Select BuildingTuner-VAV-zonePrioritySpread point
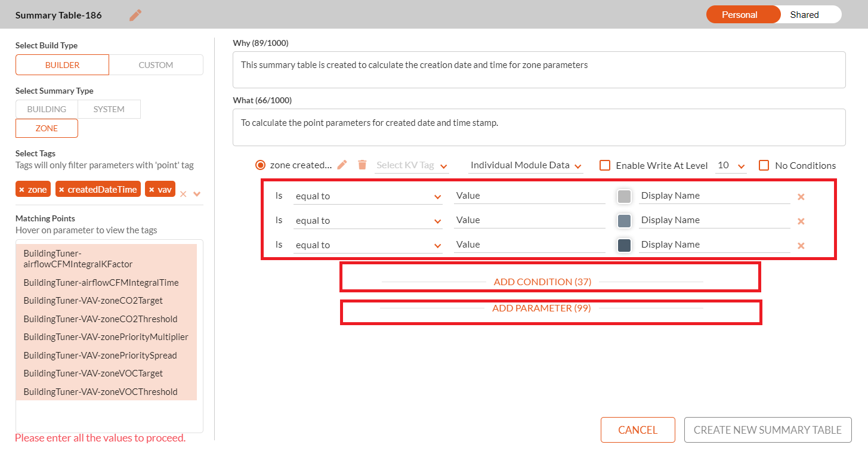Viewport: 868px width, 457px height. tap(106, 356)
